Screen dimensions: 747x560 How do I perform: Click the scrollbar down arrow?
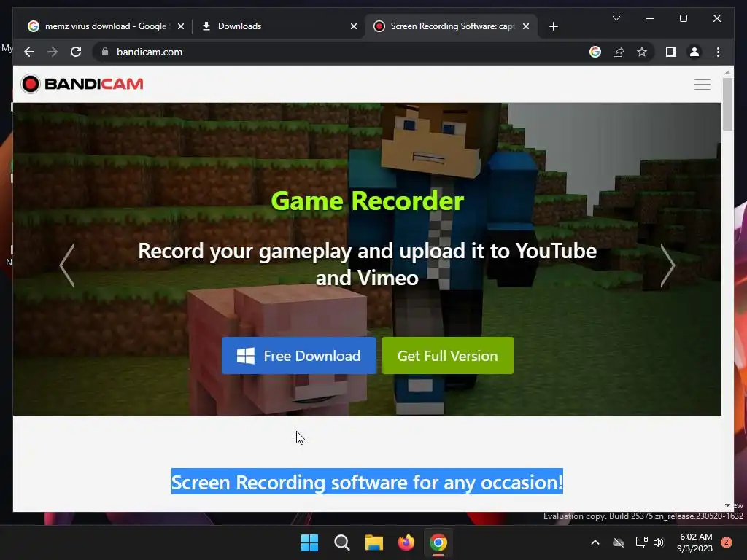tap(727, 505)
